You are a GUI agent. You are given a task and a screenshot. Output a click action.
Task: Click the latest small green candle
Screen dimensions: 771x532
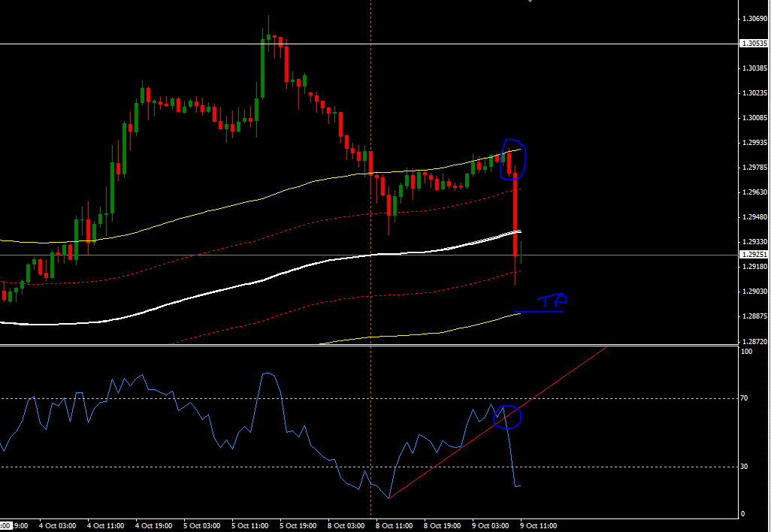coord(522,252)
